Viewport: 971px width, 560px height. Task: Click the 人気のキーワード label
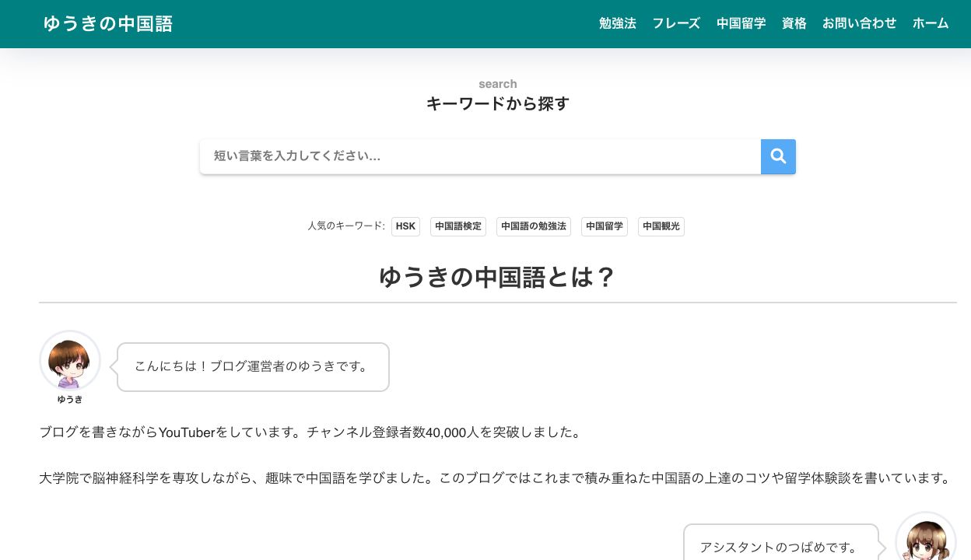(346, 226)
